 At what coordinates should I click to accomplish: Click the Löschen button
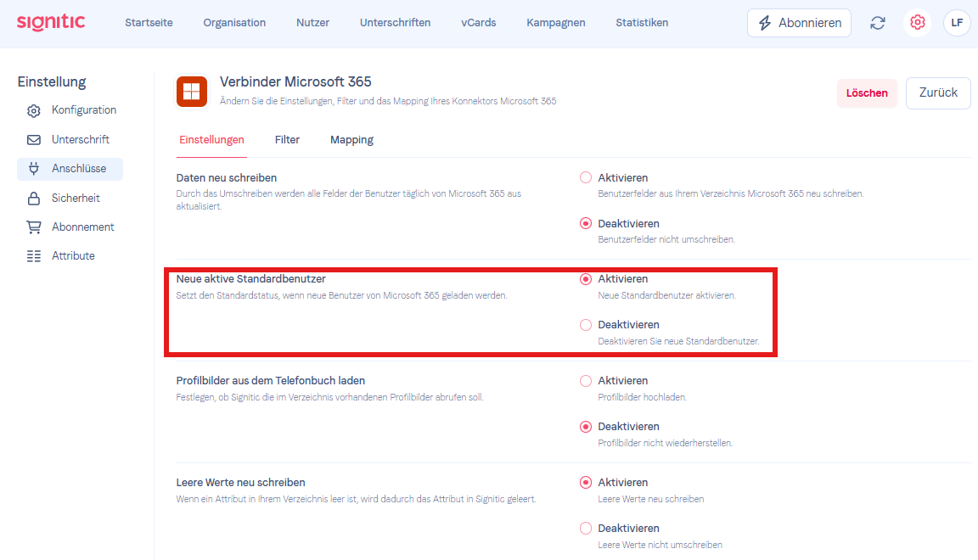866,93
